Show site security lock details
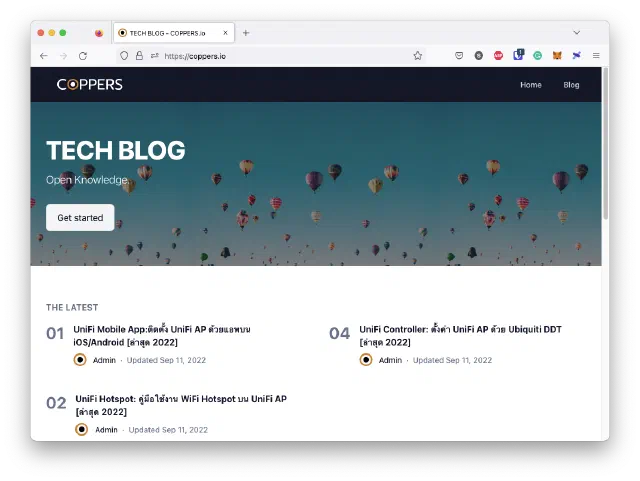 [139, 56]
